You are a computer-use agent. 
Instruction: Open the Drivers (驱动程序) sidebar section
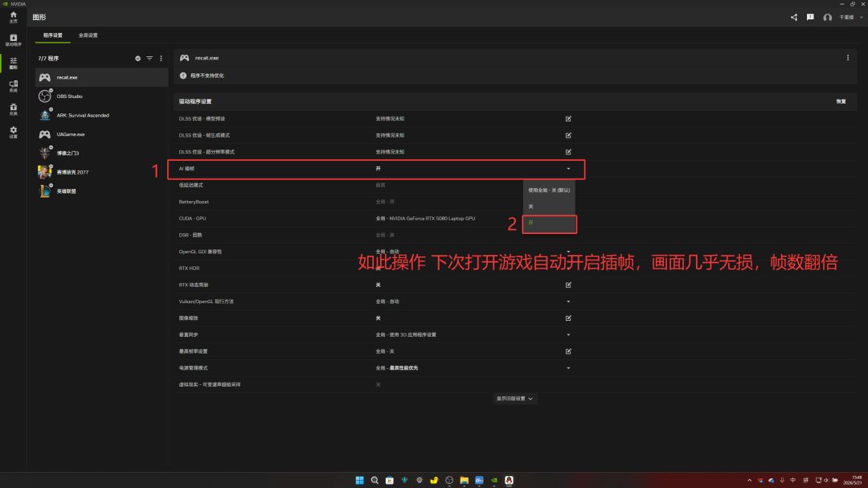[x=14, y=40]
